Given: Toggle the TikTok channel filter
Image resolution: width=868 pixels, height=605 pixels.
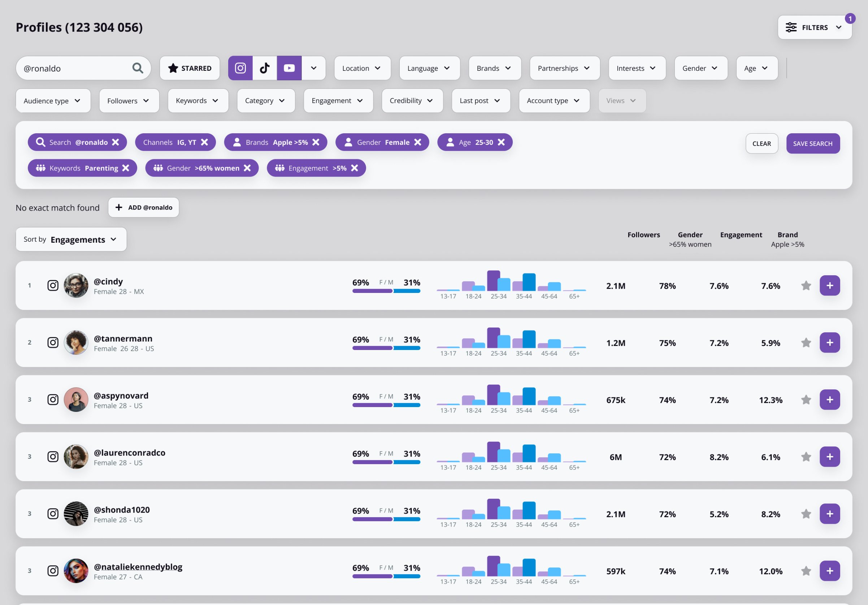Looking at the screenshot, I should point(265,68).
